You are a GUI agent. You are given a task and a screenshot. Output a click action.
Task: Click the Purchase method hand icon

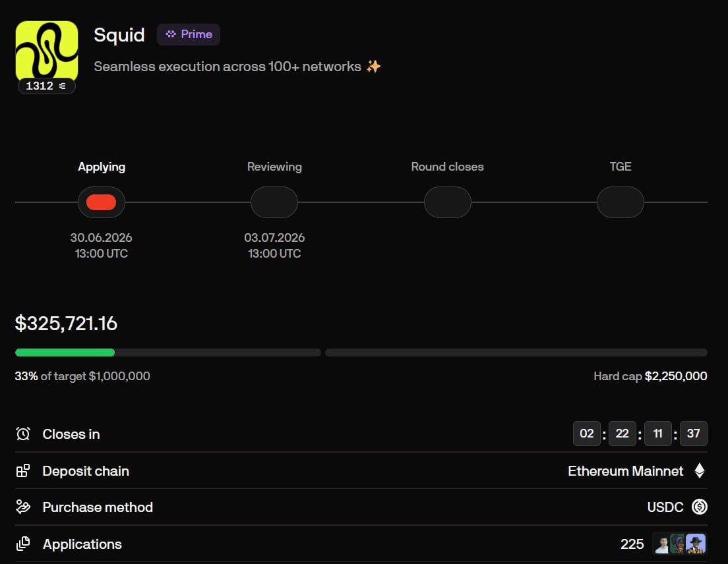[x=22, y=507]
